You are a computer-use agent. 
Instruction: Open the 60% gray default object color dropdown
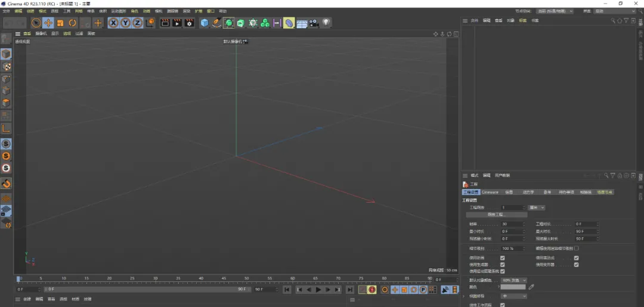tap(514, 280)
